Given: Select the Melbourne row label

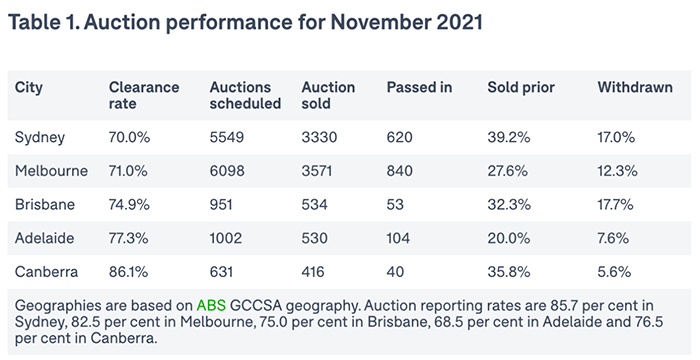Looking at the screenshot, I should pos(51,171).
